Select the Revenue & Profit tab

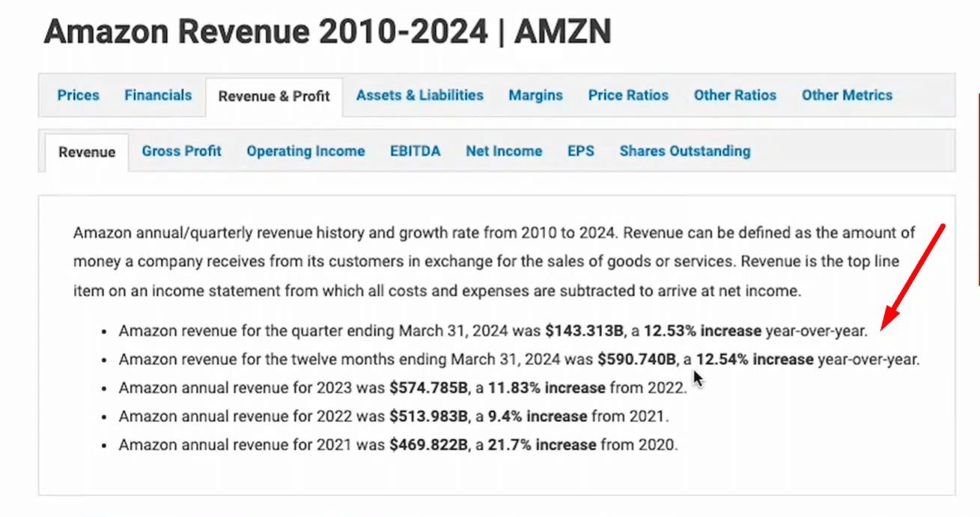click(274, 96)
